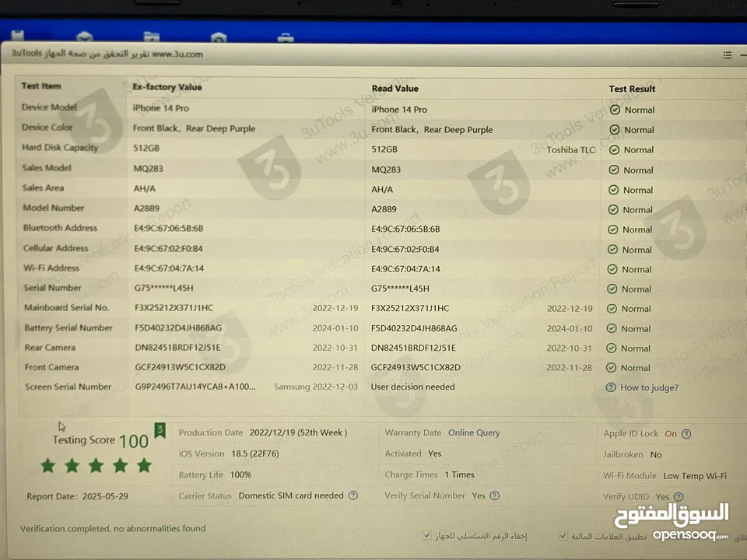The height and width of the screenshot is (560, 747).
Task: Toggle the hide device serial number checkbox
Action: [x=427, y=535]
